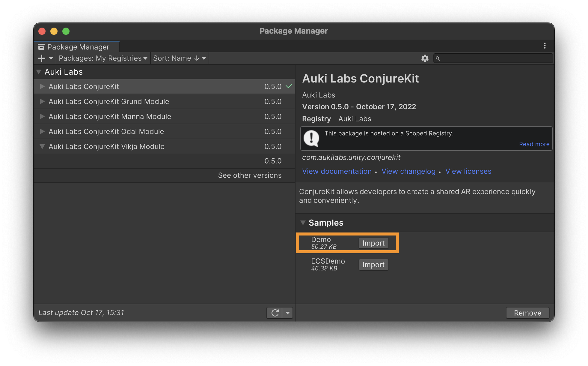Select Auki Labs ConjureKit Vikja Module
Image resolution: width=588 pixels, height=366 pixels.
coord(164,146)
